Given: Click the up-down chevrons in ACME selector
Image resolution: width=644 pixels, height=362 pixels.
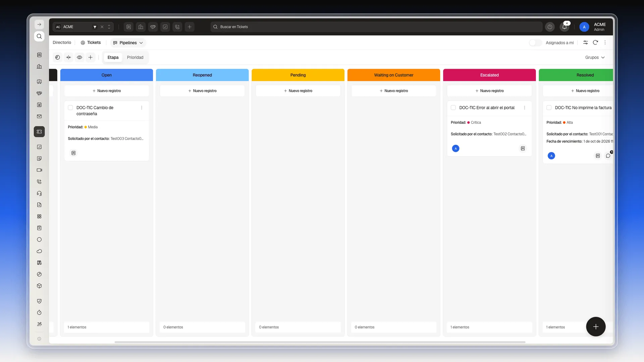Looking at the screenshot, I should [109, 27].
